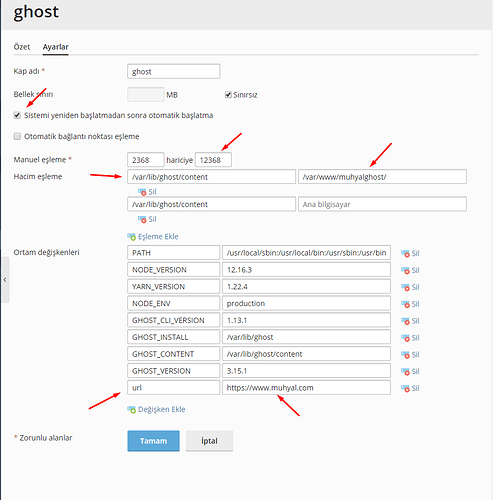Viewport: 493px width, 500px height.
Task: Click the Kap adı input field
Action: [x=173, y=71]
